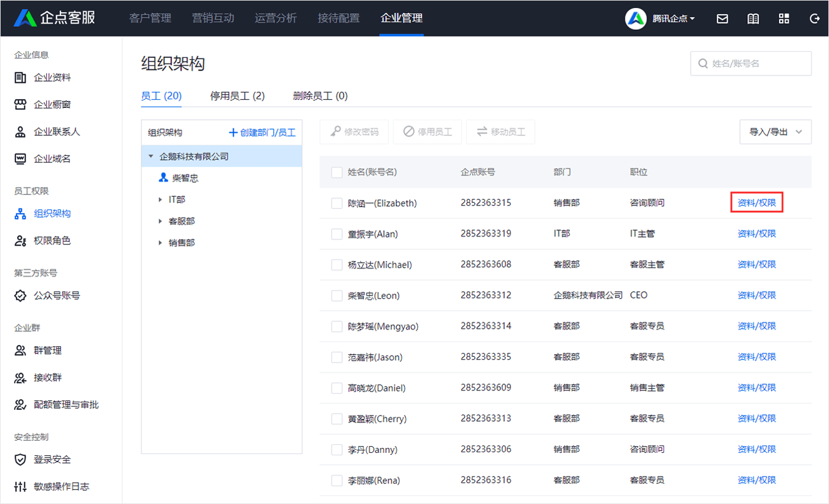
Task: Open 公众号账号 in the sidebar
Action: tap(56, 296)
